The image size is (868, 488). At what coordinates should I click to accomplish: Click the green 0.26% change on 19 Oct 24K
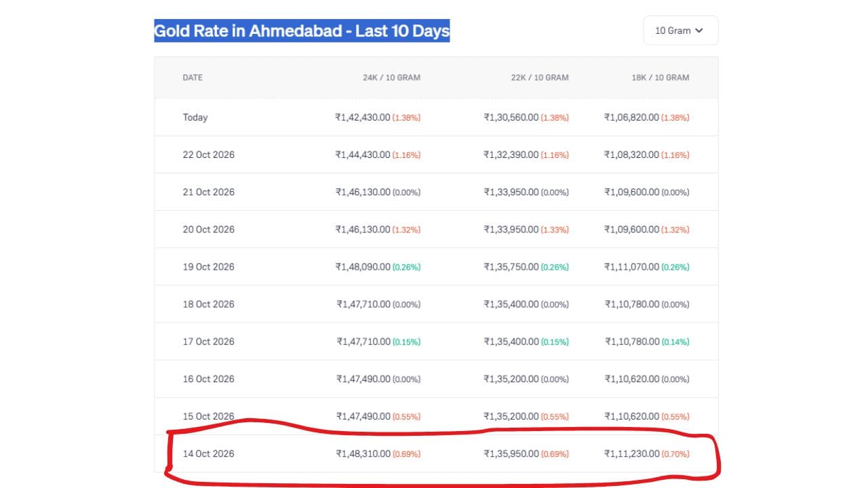tap(406, 267)
